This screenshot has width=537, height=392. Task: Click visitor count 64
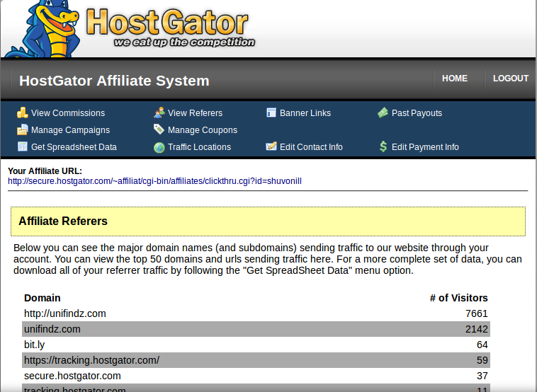click(482, 345)
